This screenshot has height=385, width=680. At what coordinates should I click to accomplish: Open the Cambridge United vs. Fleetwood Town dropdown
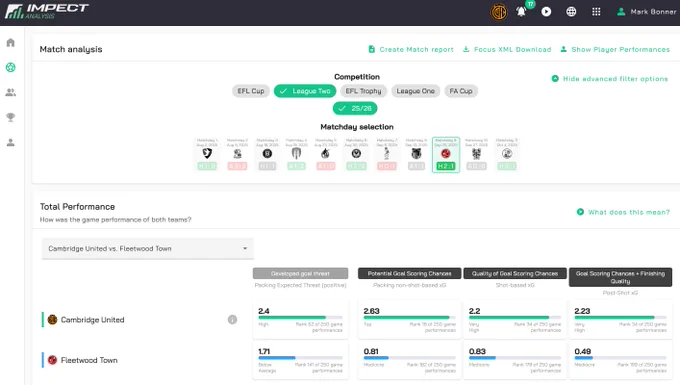point(147,248)
